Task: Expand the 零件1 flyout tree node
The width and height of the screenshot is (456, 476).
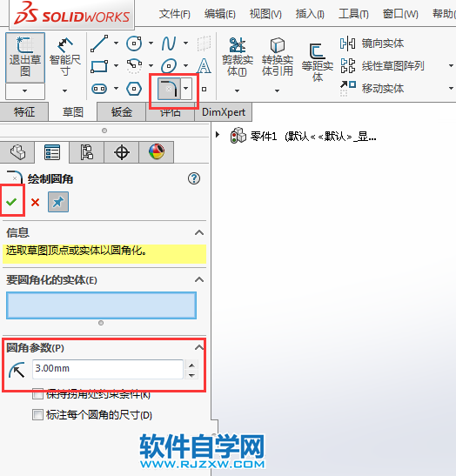Action: click(218, 135)
